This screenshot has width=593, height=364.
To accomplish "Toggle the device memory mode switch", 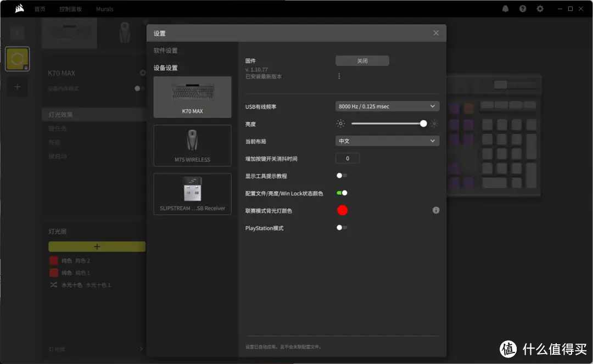I will tap(139, 88).
